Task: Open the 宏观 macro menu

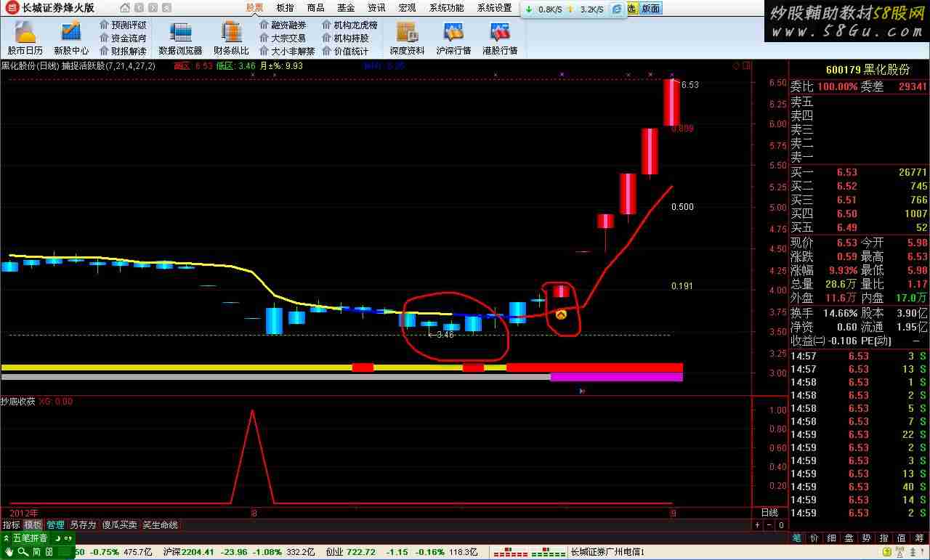Action: click(407, 8)
